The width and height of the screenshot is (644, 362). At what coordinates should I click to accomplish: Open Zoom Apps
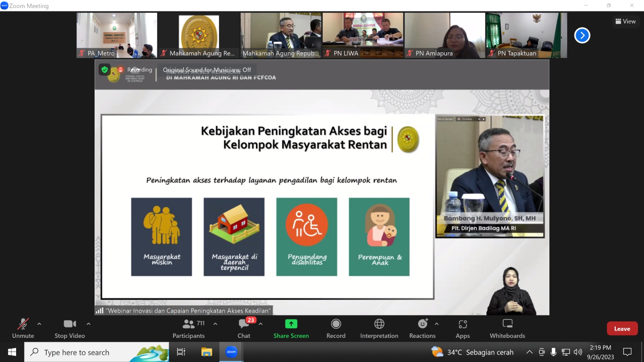click(x=462, y=328)
